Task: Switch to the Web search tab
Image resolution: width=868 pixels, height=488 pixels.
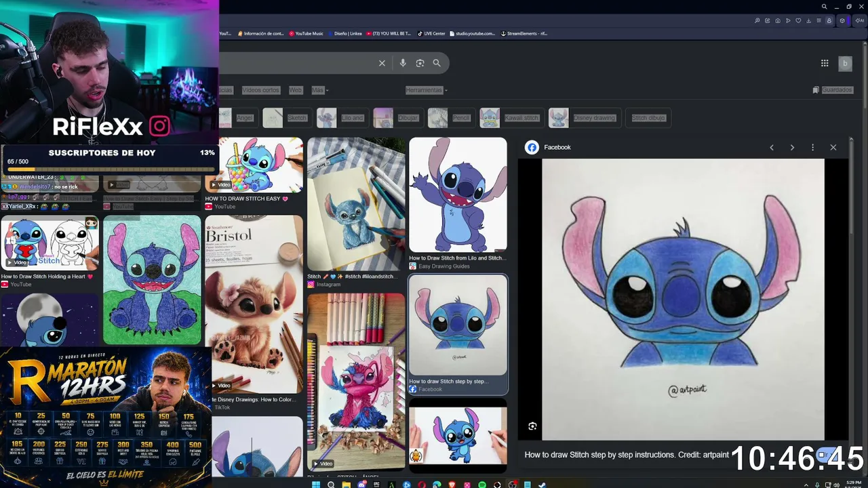Action: [x=296, y=90]
